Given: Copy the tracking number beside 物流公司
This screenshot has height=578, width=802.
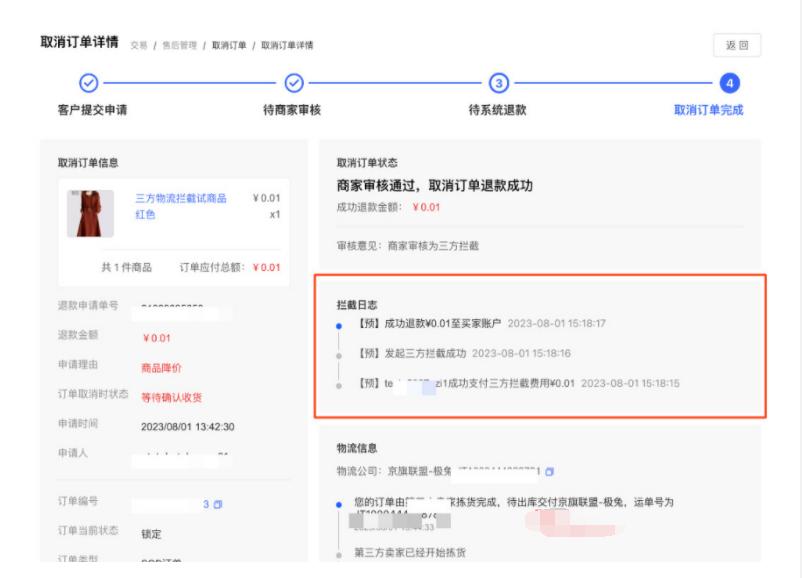Looking at the screenshot, I should (x=549, y=471).
